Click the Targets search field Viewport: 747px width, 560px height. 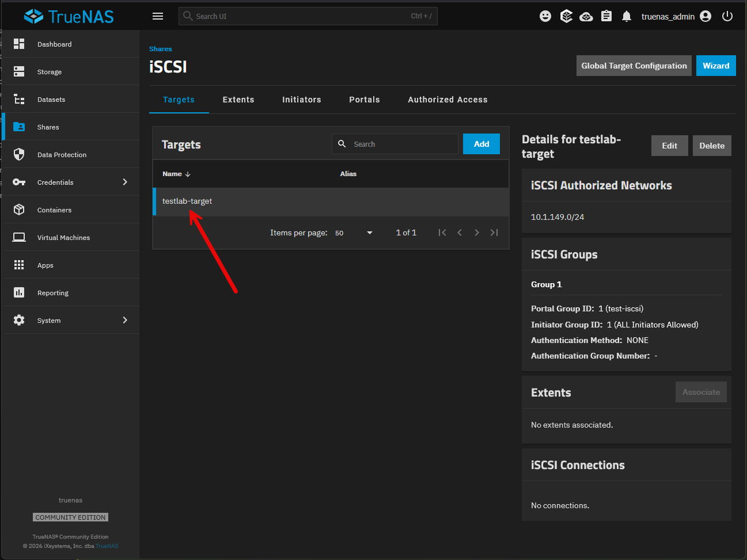(395, 144)
